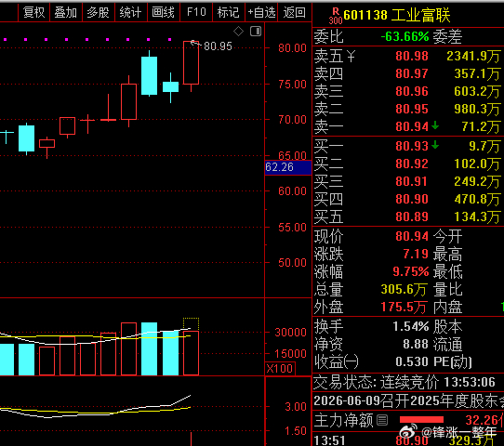The image size is (504, 446).
Task: Click the 13:51 tick trade row
Action: click(x=408, y=440)
